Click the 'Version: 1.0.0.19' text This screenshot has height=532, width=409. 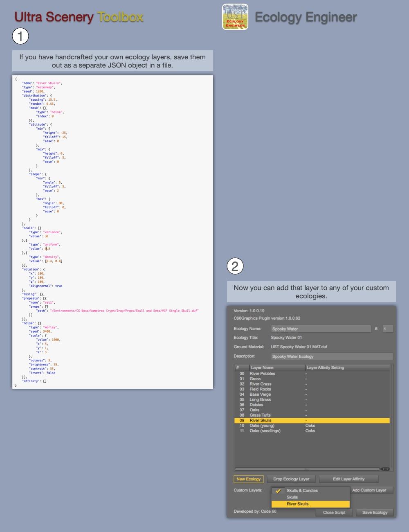click(249, 311)
